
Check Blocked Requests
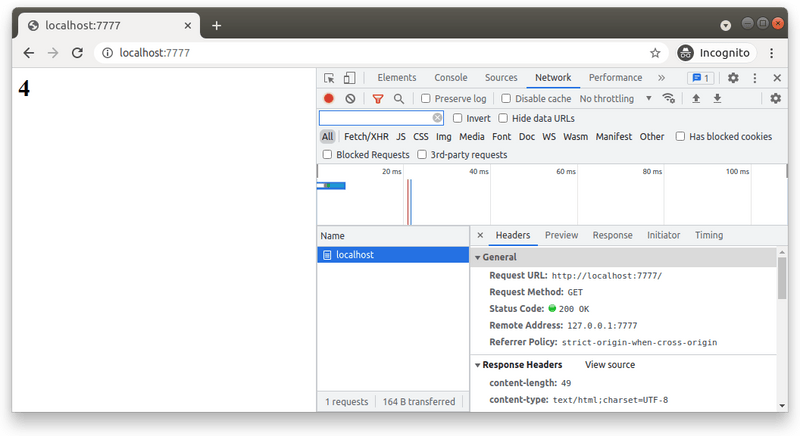tap(327, 155)
